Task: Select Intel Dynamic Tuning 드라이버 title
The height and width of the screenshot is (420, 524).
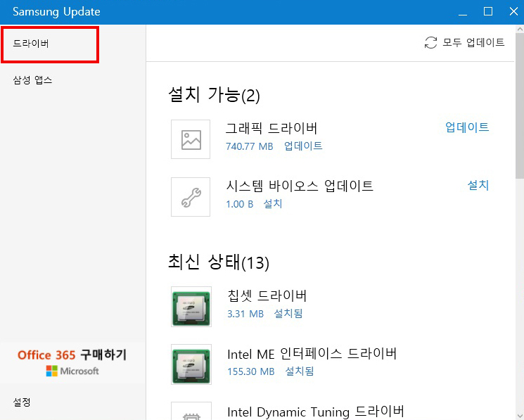Action: [x=316, y=412]
